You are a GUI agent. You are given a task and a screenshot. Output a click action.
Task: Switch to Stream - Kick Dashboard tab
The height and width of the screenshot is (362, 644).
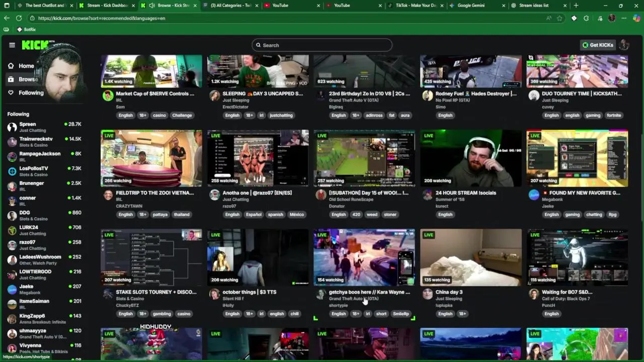(x=107, y=6)
